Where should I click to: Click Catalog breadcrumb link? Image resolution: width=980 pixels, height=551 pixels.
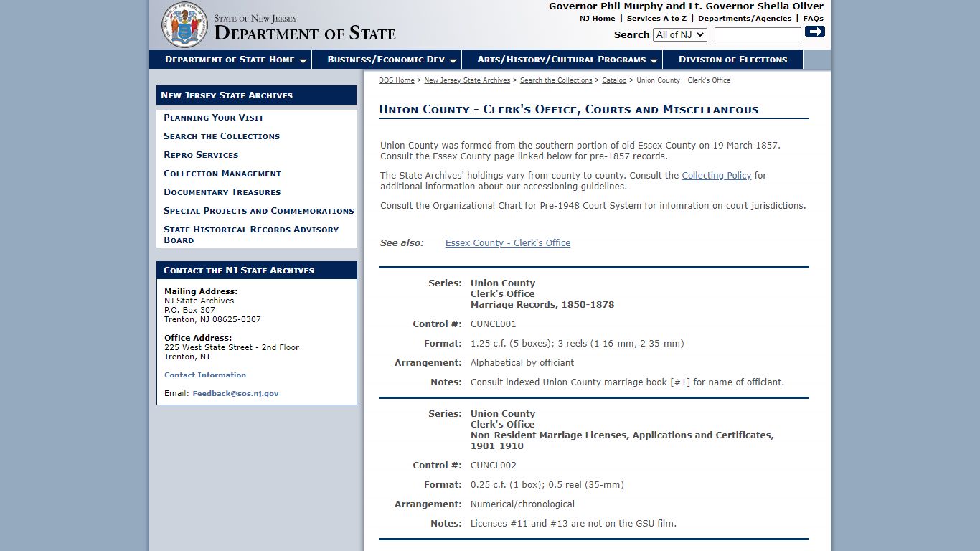(x=614, y=80)
